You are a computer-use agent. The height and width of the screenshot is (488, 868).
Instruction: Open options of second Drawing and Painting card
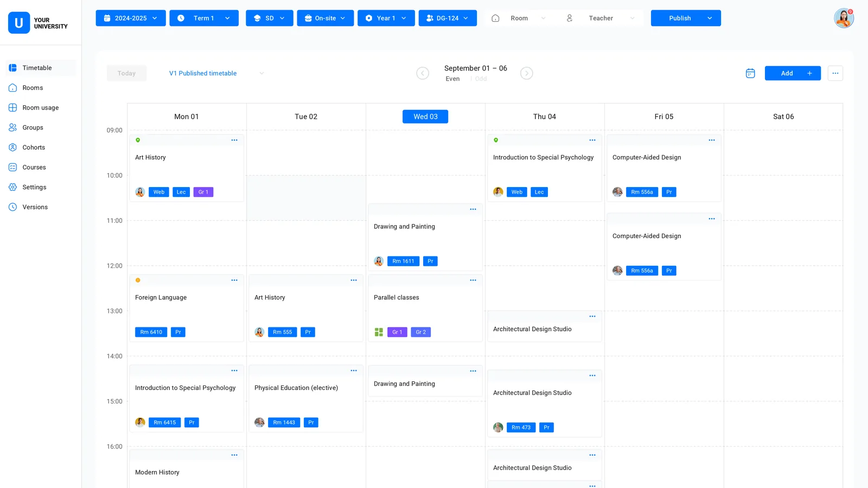point(473,371)
